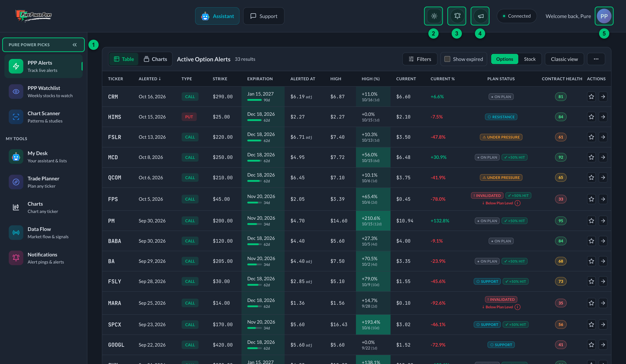Sort by the Contract Health column header
Viewport: 626px width, 364px height.
[562, 79]
